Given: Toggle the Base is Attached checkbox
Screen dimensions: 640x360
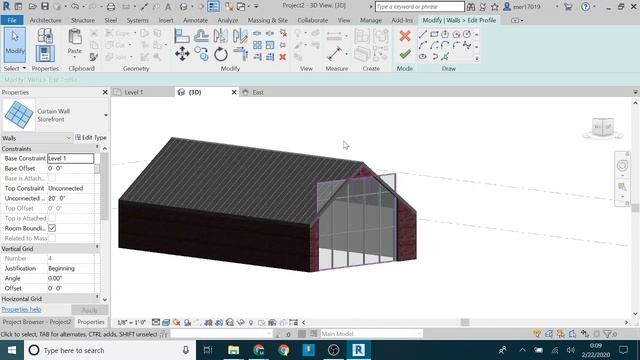Looking at the screenshot, I should pos(52,178).
